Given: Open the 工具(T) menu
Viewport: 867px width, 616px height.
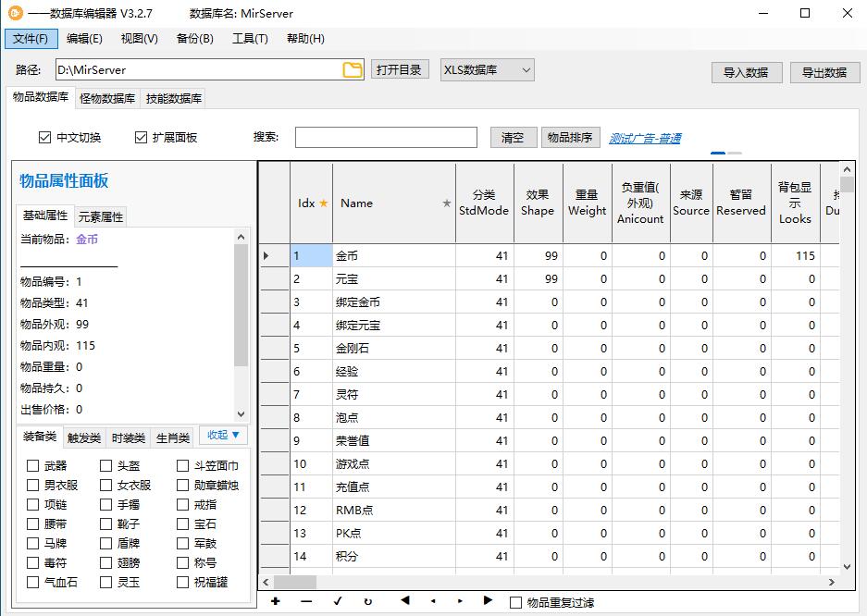Looking at the screenshot, I should tap(250, 39).
